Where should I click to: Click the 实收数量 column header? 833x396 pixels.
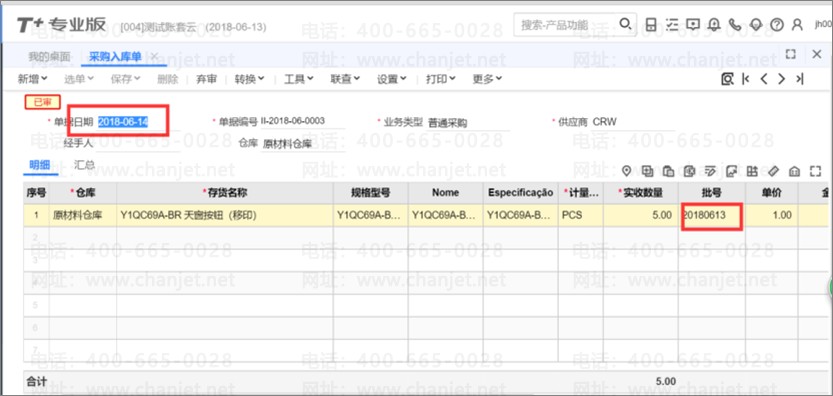click(641, 192)
